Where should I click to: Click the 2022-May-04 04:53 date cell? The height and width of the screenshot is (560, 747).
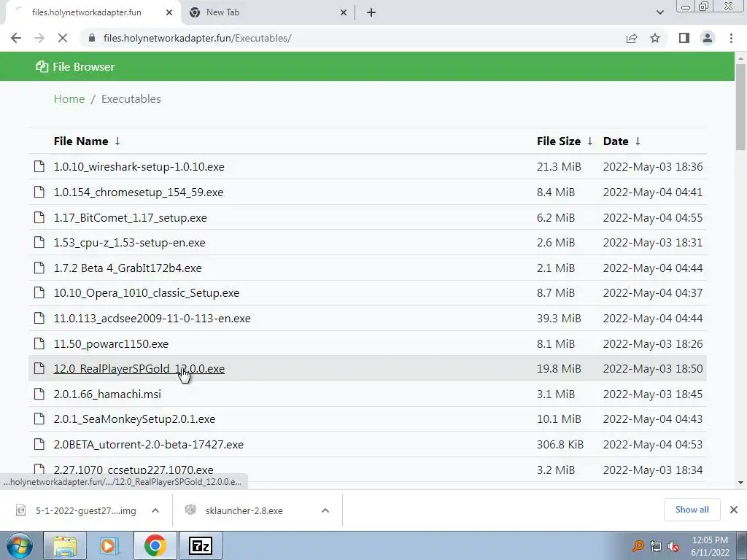tap(653, 444)
